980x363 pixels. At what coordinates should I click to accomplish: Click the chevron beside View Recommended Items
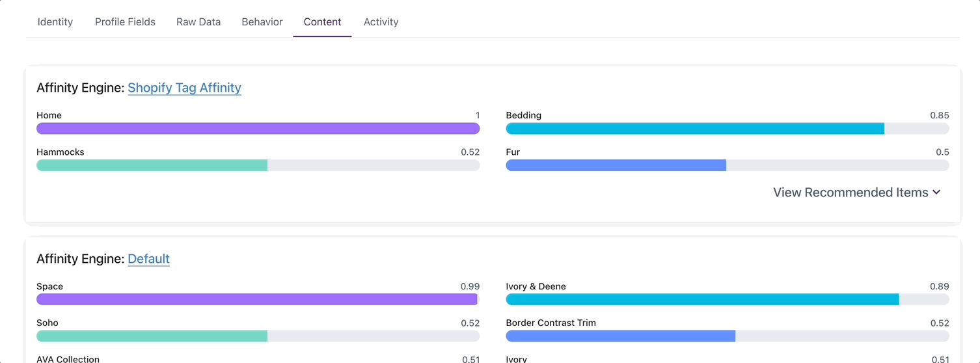click(936, 193)
